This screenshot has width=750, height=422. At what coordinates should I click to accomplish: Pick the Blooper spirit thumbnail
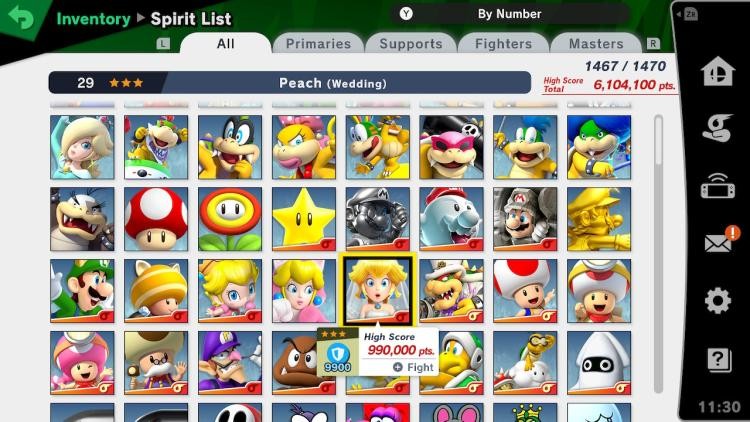[599, 363]
